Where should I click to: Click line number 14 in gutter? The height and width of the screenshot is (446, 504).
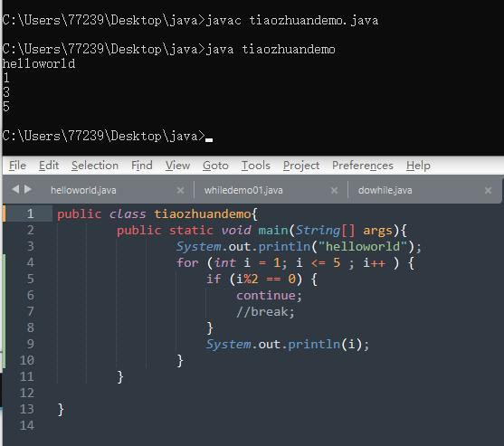pyautogui.click(x=26, y=425)
